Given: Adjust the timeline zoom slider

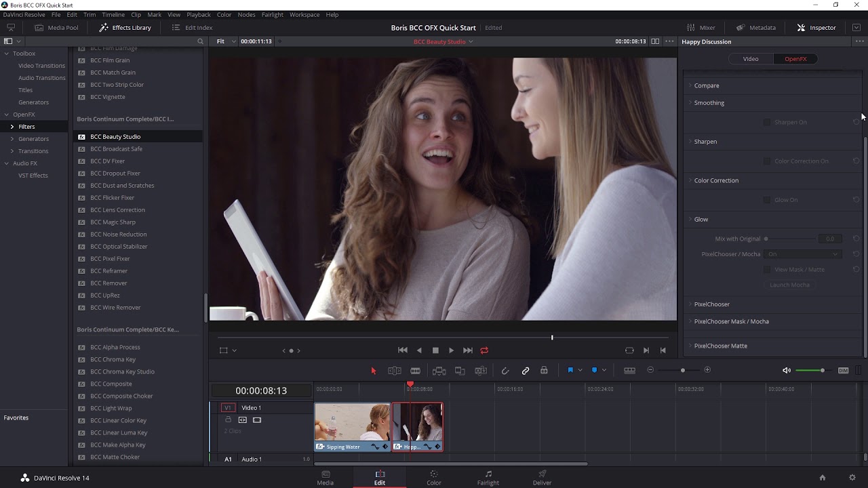Looking at the screenshot, I should (682, 370).
